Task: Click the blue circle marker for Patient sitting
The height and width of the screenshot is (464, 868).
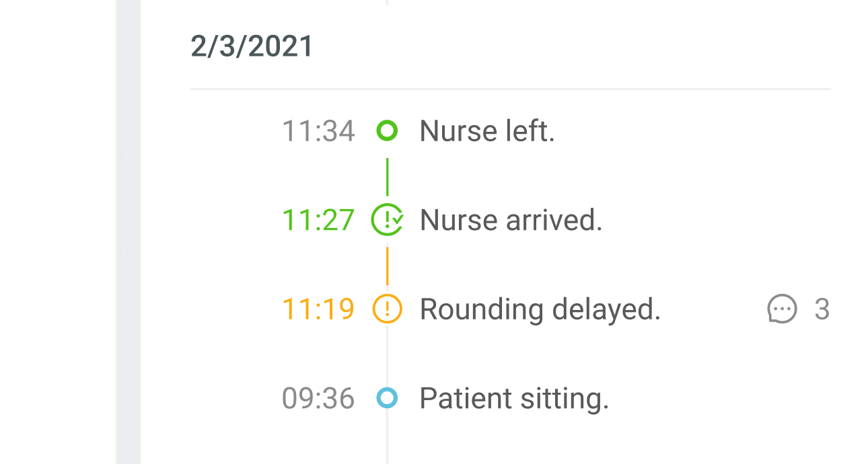Action: [x=387, y=398]
